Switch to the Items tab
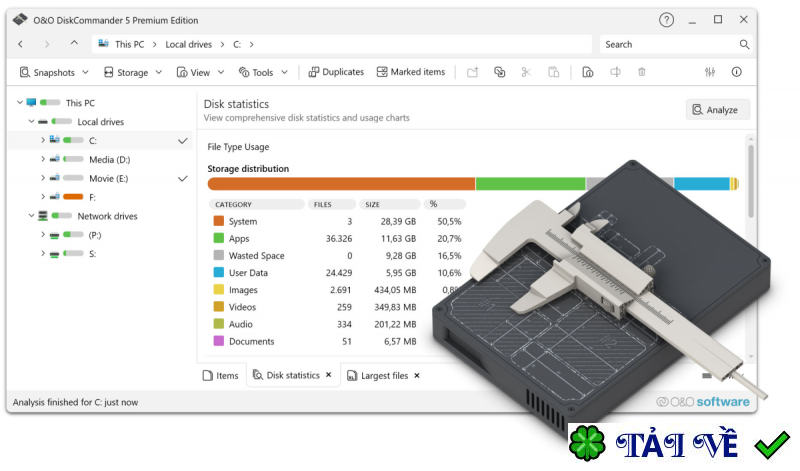800x471 pixels. [x=221, y=376]
